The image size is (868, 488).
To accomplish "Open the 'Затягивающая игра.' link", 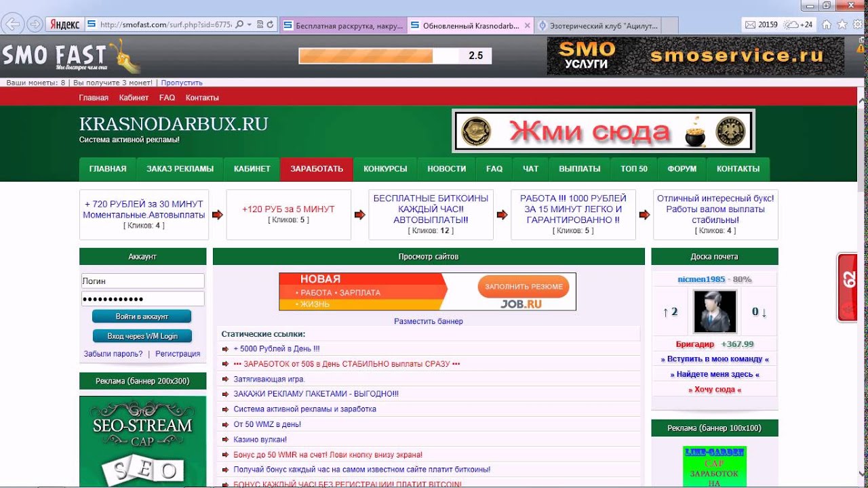I will (x=269, y=379).
